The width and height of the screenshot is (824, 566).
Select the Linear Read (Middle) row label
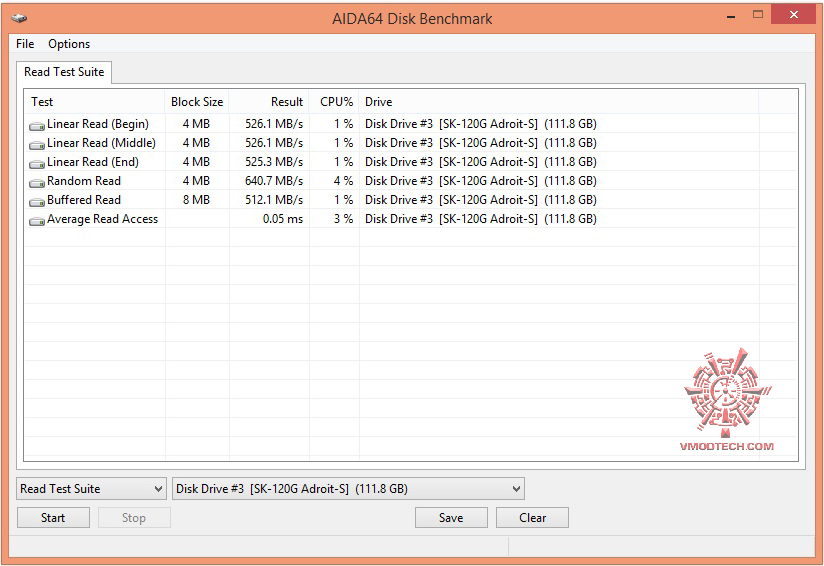point(101,143)
